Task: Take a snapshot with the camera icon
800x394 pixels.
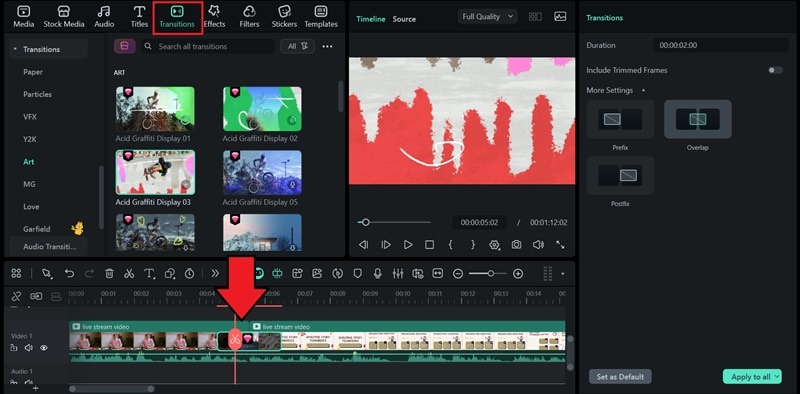Action: 516,245
